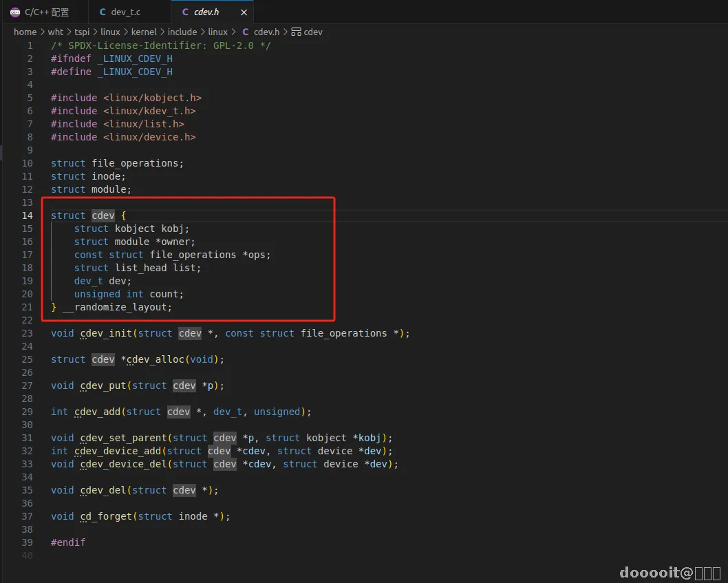This screenshot has height=583, width=728.
Task: Open the kernel breadcrumb dropdown
Action: 144,32
